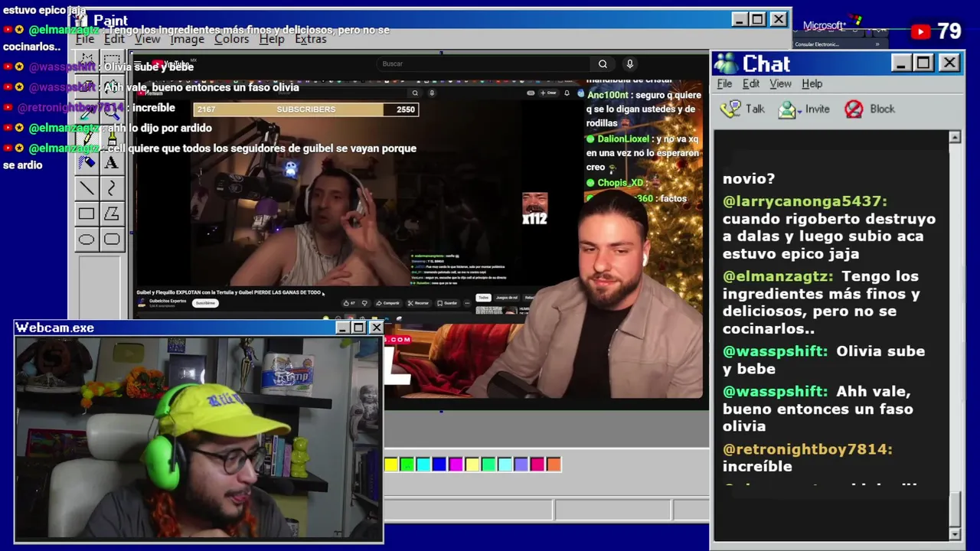The image size is (980, 551).
Task: Click username DalionLioxel in stream chat
Action: (623, 139)
